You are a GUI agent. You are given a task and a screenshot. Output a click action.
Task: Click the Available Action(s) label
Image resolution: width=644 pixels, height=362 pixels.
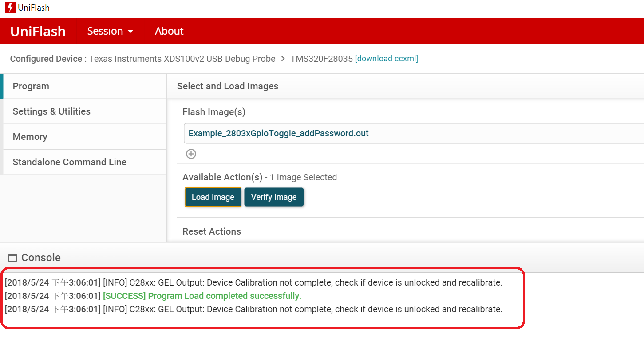[x=222, y=177]
